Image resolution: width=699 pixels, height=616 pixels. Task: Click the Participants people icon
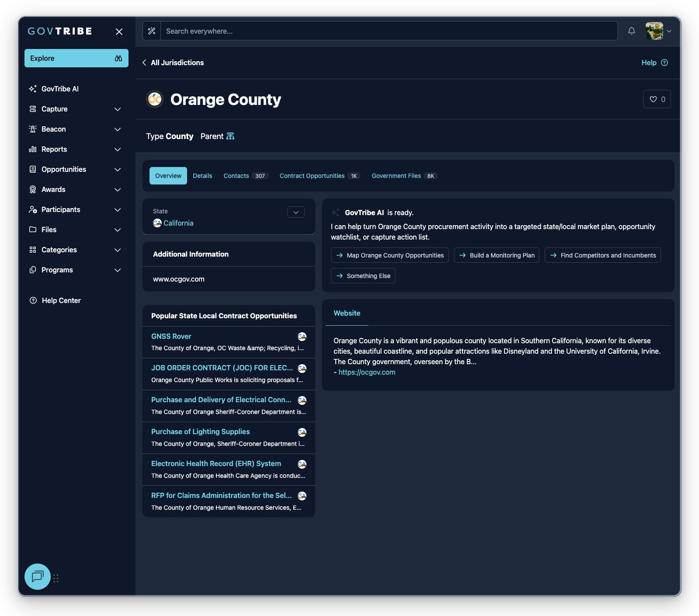point(33,209)
